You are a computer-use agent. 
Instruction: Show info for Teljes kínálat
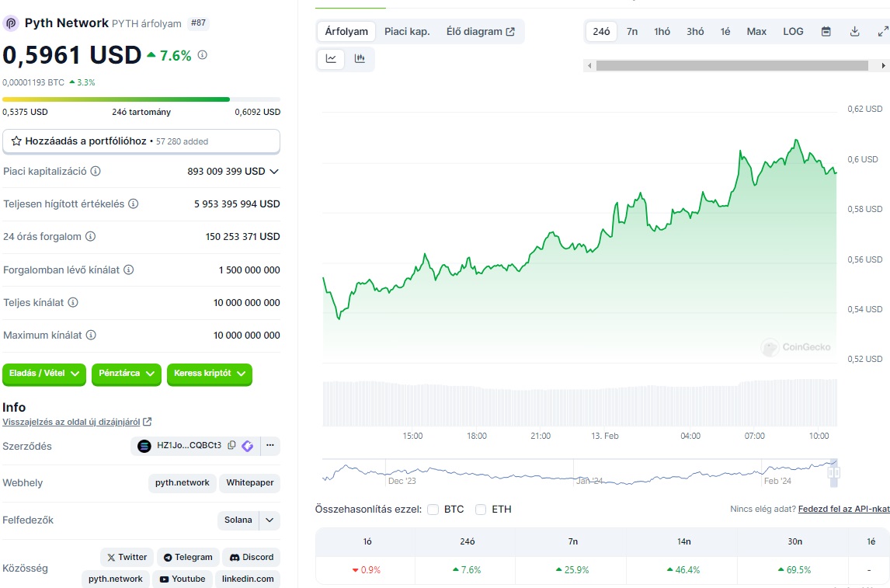click(x=73, y=302)
